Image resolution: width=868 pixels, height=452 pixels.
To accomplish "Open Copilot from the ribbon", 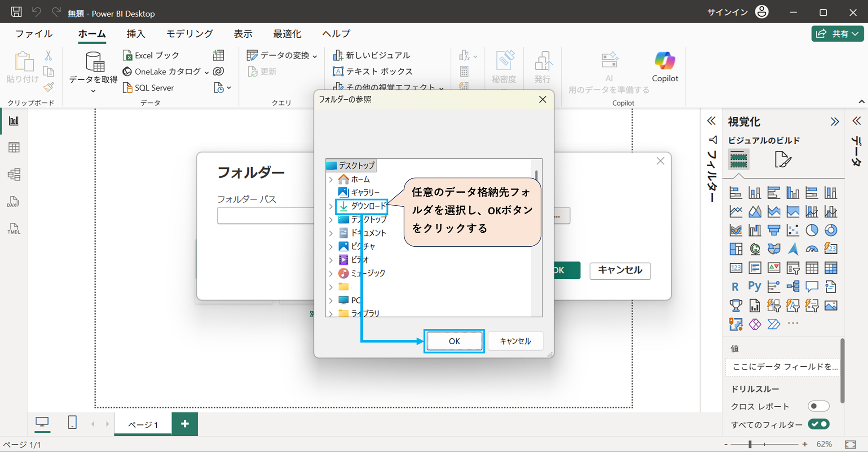I will 665,66.
